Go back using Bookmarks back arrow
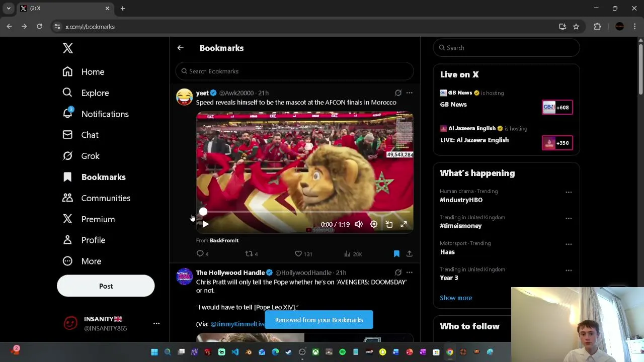This screenshot has height=362, width=644. 180,48
